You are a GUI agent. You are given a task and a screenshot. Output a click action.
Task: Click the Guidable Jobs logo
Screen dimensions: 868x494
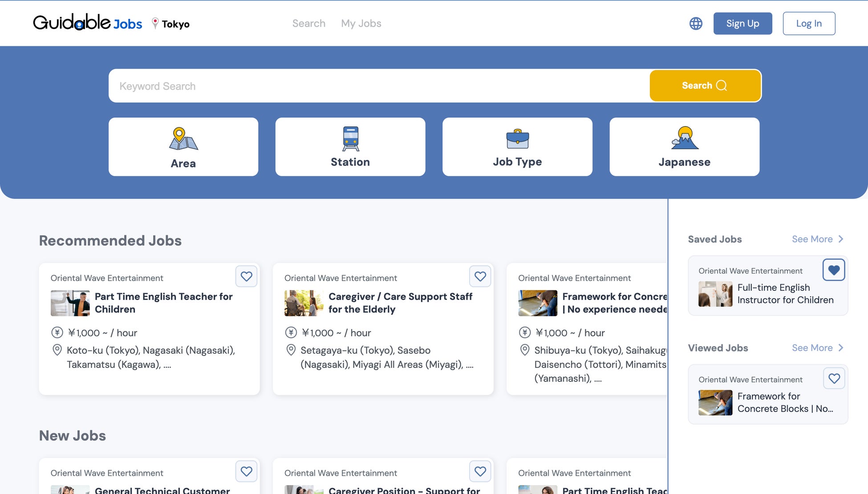(x=88, y=22)
